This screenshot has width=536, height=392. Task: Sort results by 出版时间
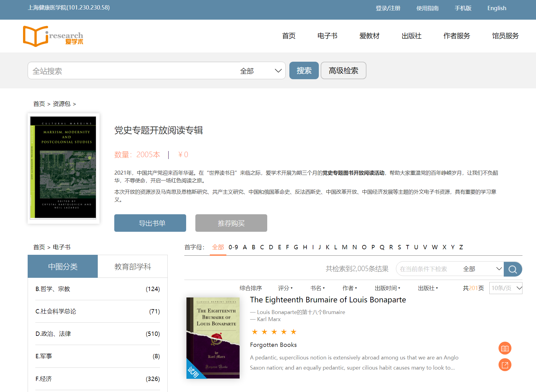tap(387, 288)
